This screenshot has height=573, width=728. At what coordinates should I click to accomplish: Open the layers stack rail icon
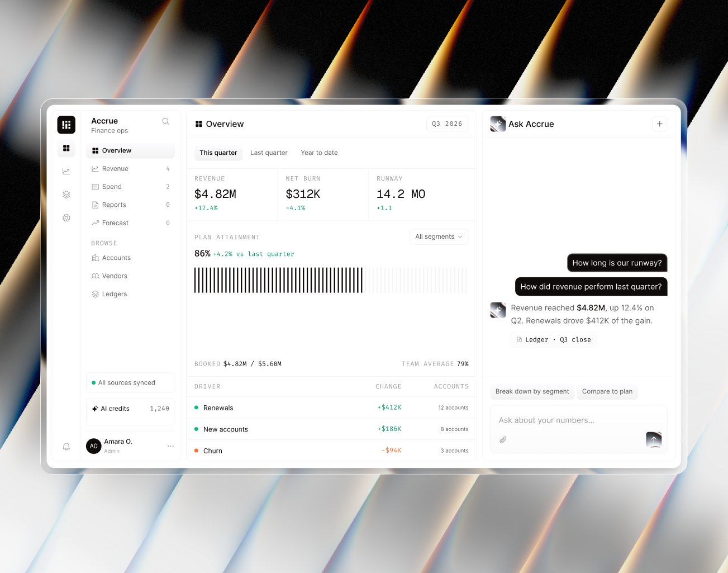(x=66, y=195)
